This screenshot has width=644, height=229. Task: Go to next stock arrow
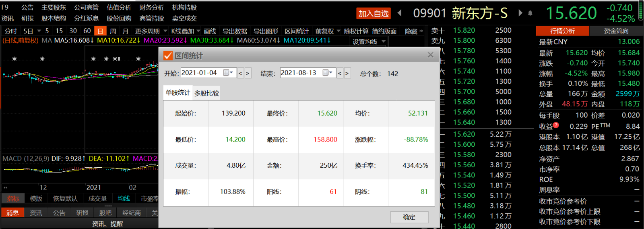click(520, 13)
